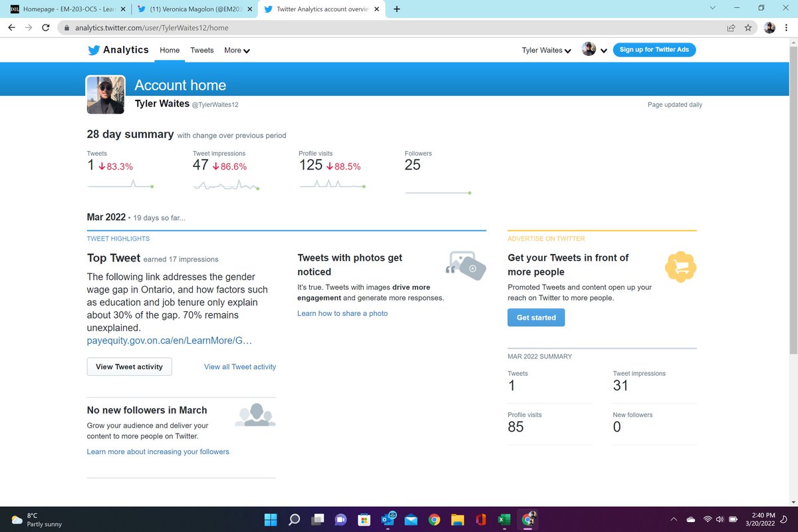Click the Mar 2022 Tweet impressions value 31
The width and height of the screenshot is (798, 532).
pyautogui.click(x=620, y=386)
